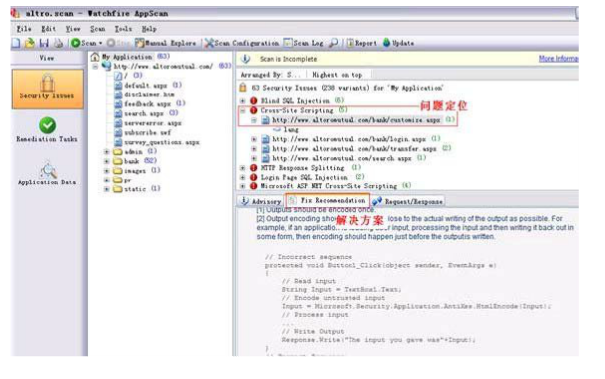Click the Print icon in toolbar
This screenshot has width=605, height=379.
tap(58, 43)
